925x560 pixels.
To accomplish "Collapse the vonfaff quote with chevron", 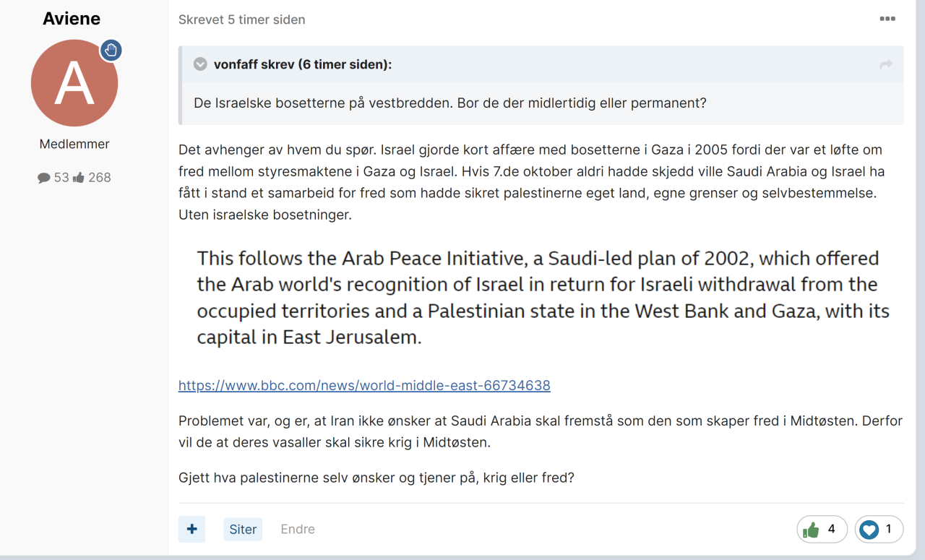I will (x=200, y=64).
